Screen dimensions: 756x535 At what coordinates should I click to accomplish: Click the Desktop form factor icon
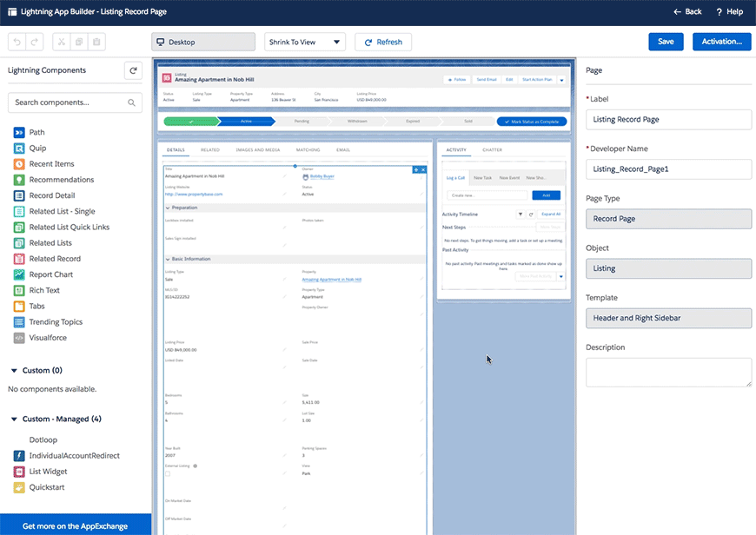[x=159, y=41]
